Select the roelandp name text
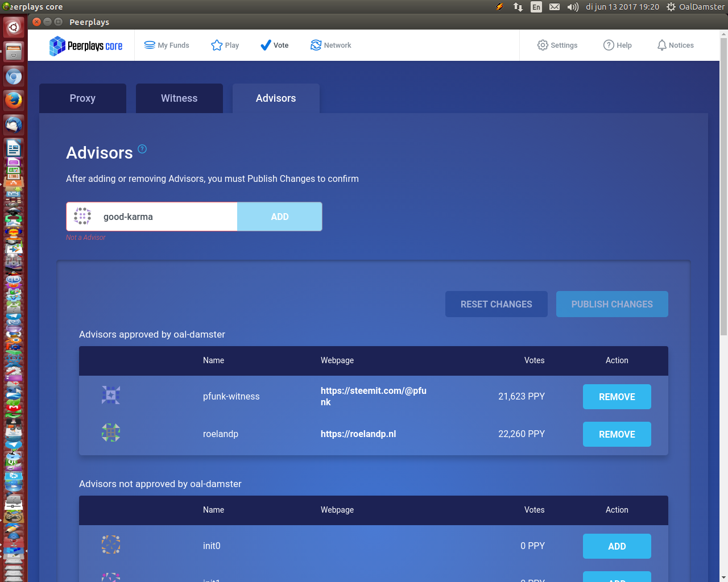 221,434
